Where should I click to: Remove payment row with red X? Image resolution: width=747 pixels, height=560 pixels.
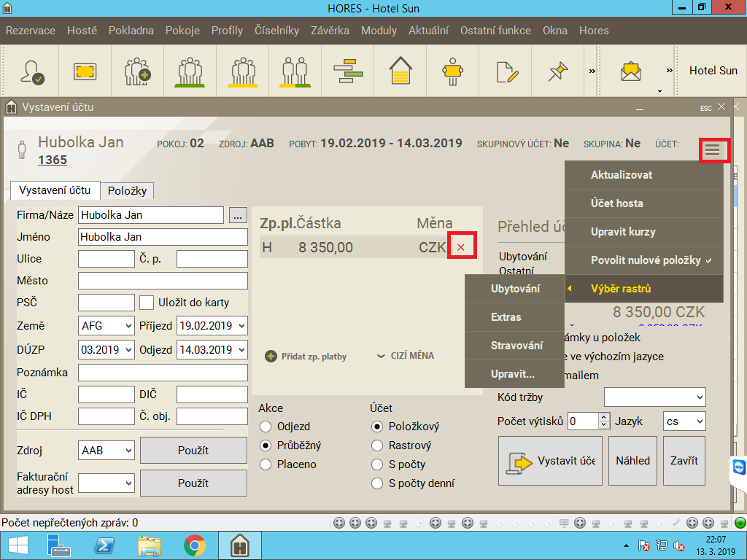(x=461, y=248)
